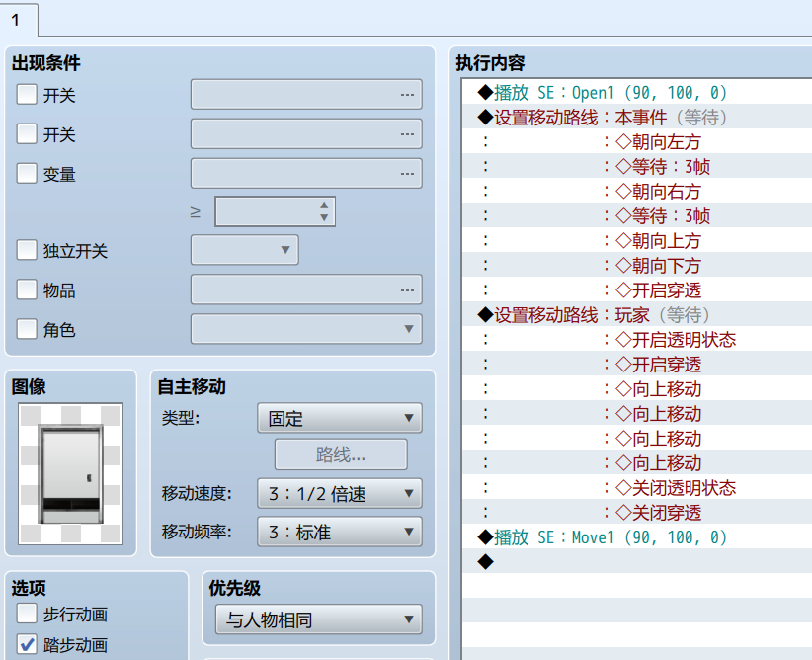Select the door event image thumbnail

pos(71,474)
